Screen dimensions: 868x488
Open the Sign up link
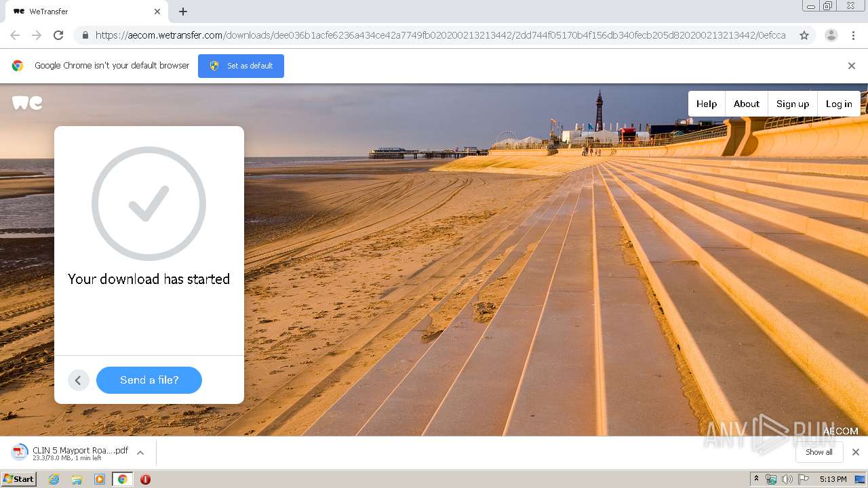pos(793,104)
